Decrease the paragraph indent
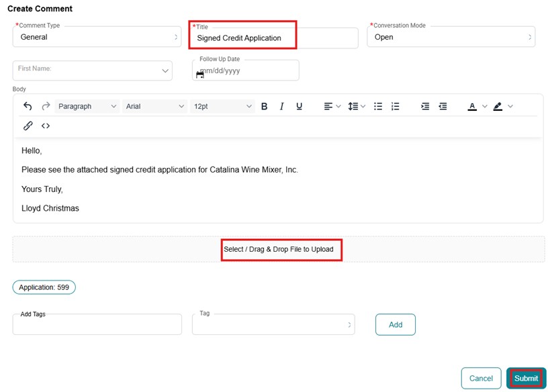 click(x=443, y=106)
